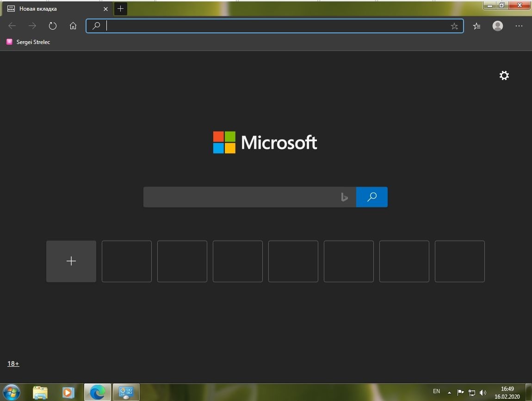Click the address bar magnifier icon
Viewport: 532px width, 401px height.
96,26
